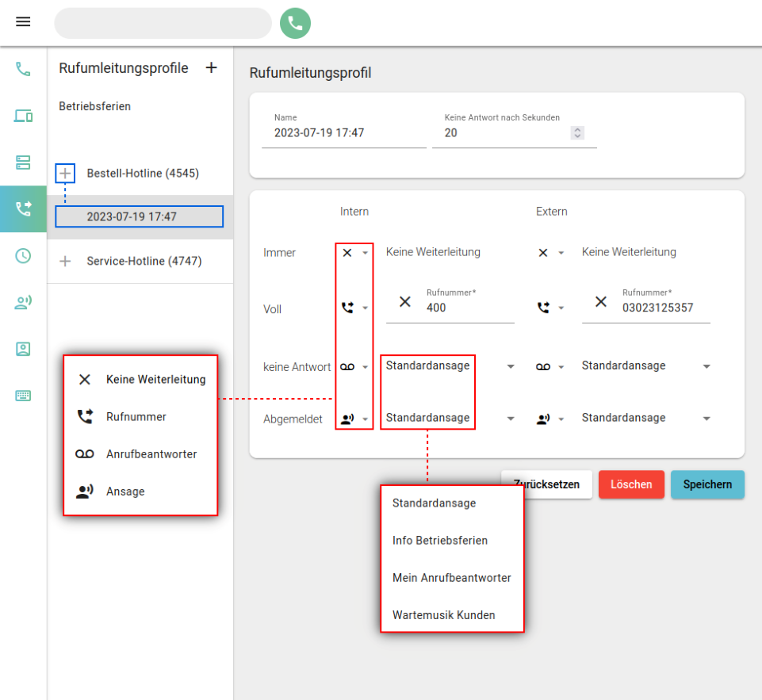Clear the internal Voll Rufnummer 400

(404, 302)
